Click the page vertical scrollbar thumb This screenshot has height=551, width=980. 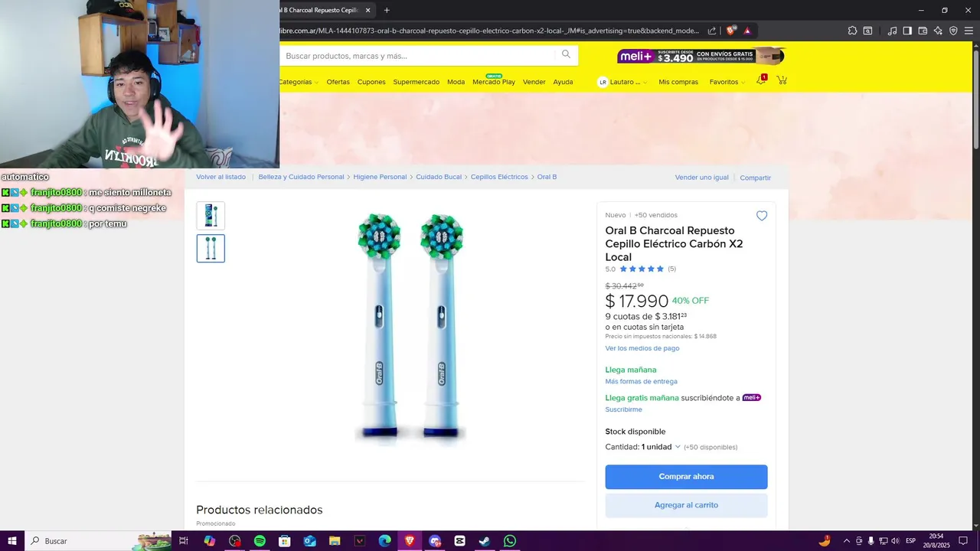point(975,98)
